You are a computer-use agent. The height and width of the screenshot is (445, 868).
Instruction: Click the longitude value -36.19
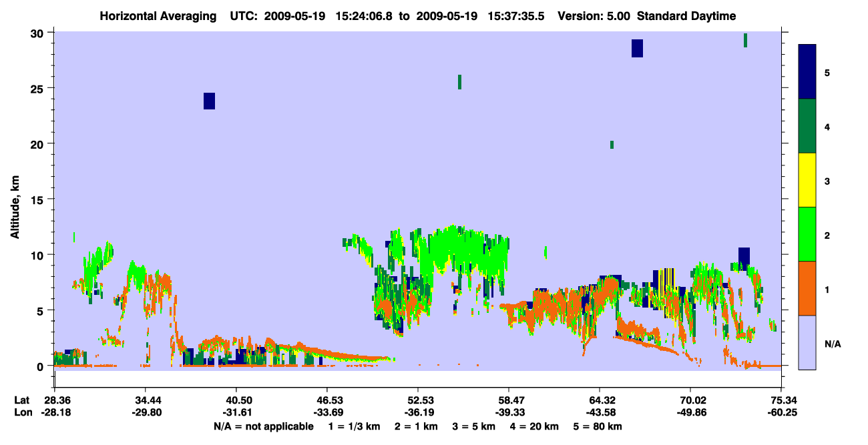[x=418, y=412]
